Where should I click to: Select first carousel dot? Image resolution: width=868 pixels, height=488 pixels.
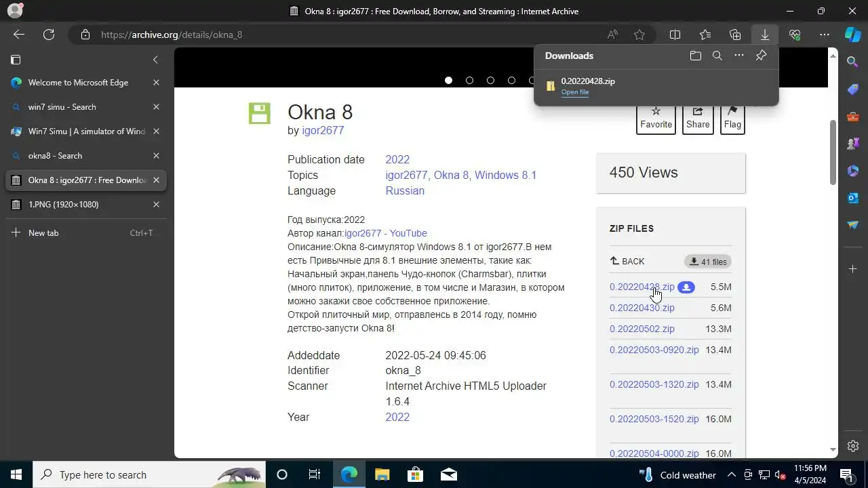(448, 80)
